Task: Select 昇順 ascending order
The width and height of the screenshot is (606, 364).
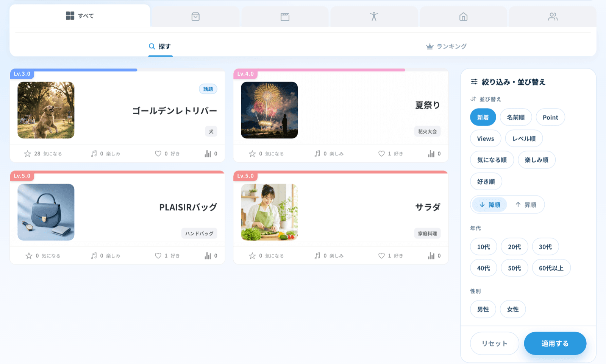Action: (x=526, y=205)
